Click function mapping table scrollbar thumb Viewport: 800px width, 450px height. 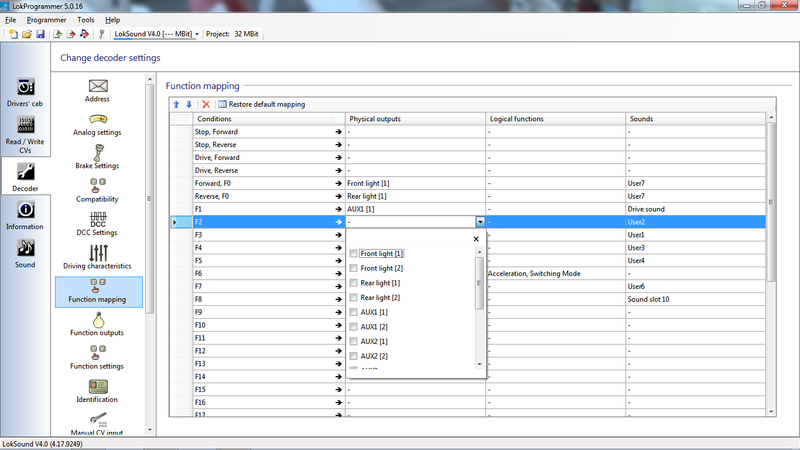pyautogui.click(x=771, y=202)
